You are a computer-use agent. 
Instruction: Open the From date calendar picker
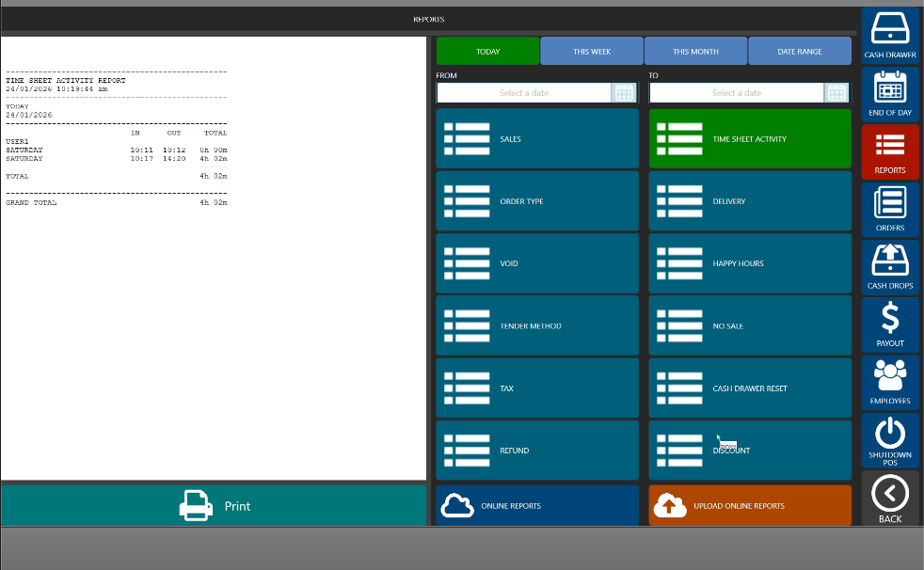click(x=624, y=93)
